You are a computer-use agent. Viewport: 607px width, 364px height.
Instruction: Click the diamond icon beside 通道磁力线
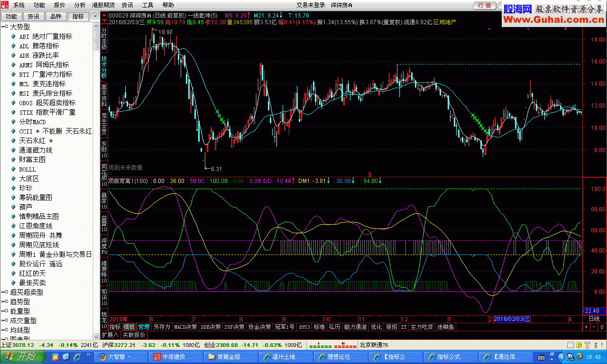(x=13, y=150)
